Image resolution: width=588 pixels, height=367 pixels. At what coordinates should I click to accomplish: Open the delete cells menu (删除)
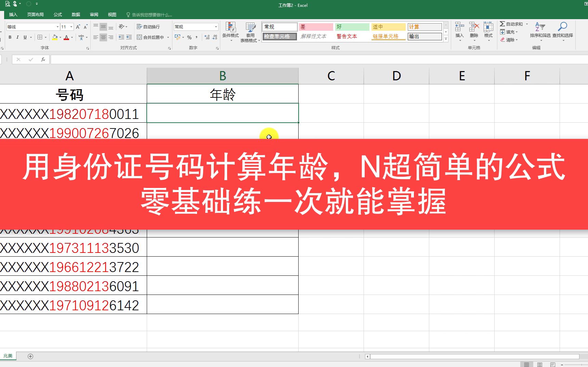point(474,32)
